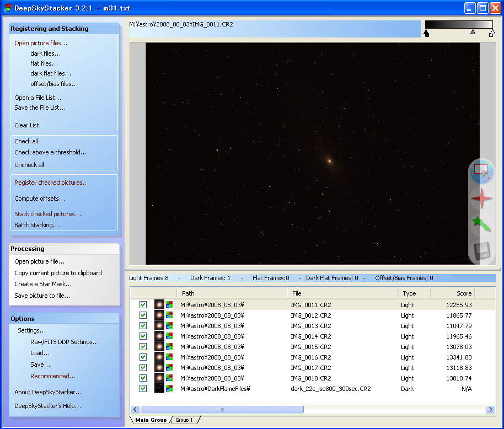Click the white point gradient slider handle
The height and width of the screenshot is (429, 504).
pos(492,33)
